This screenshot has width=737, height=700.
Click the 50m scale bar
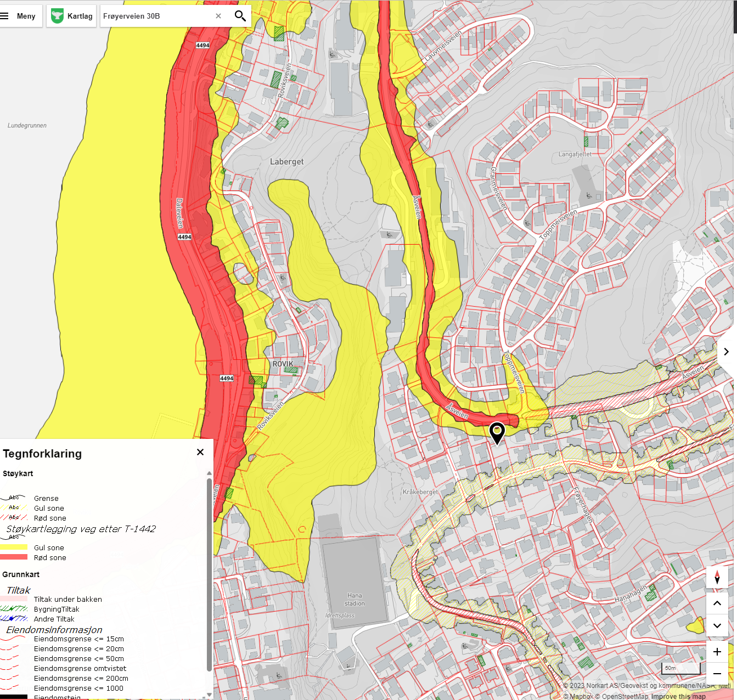pyautogui.click(x=681, y=669)
